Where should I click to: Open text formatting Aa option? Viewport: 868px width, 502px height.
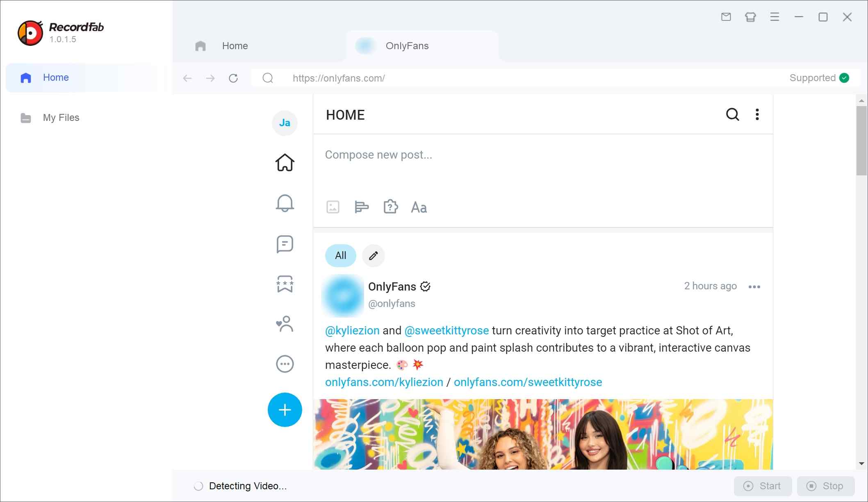pyautogui.click(x=419, y=207)
